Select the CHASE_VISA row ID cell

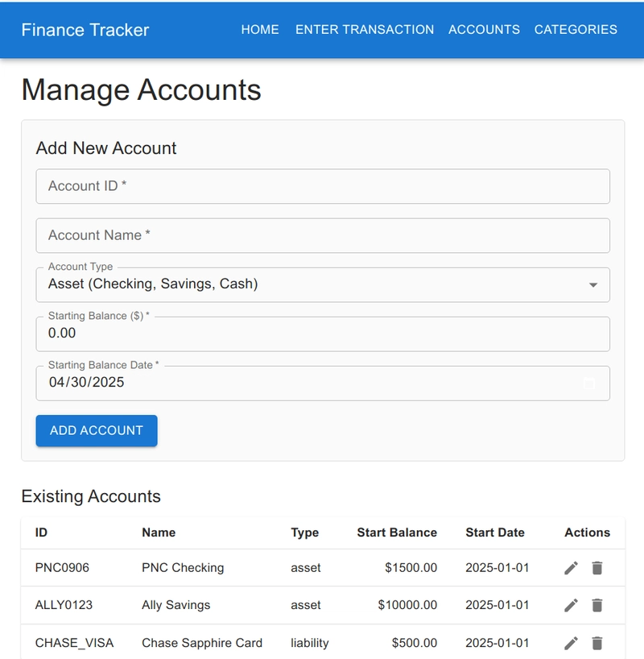[x=74, y=643]
